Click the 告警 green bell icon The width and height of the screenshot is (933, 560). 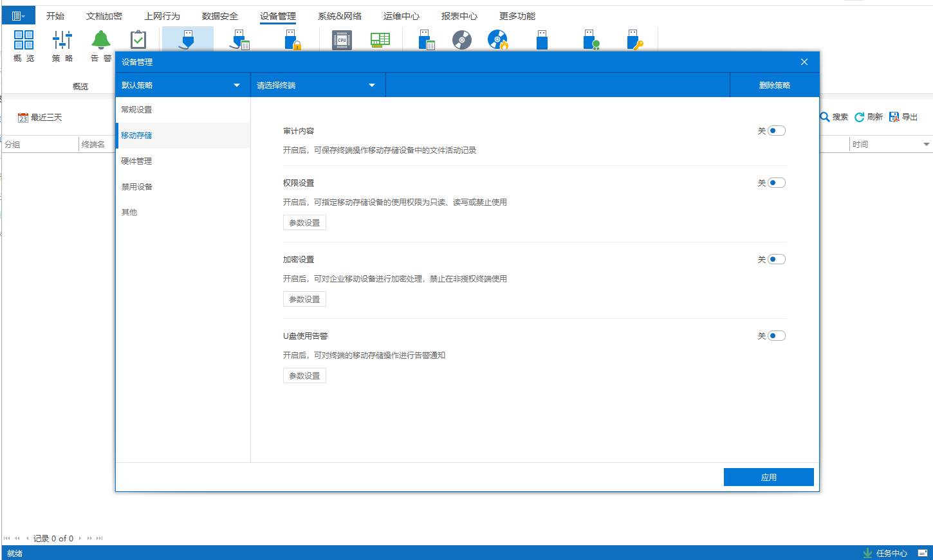point(100,41)
